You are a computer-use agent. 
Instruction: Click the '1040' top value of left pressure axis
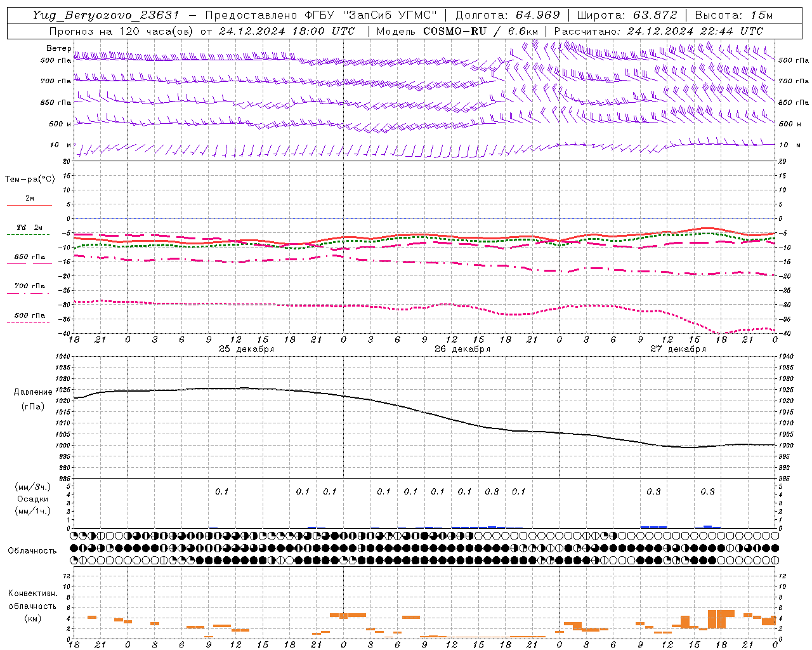62,357
